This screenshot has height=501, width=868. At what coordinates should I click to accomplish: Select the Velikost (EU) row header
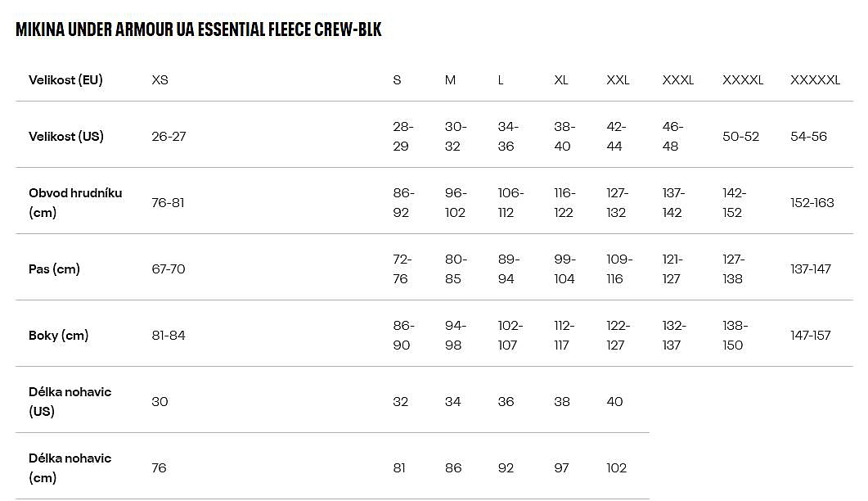[x=65, y=80]
